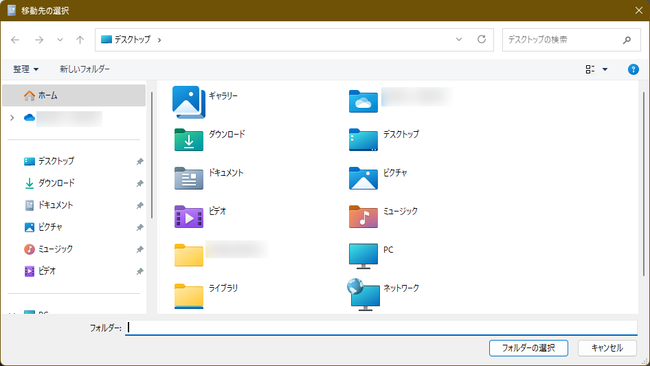Select ビデオ in the sidebar
This screenshot has height=366, width=650.
(39, 271)
